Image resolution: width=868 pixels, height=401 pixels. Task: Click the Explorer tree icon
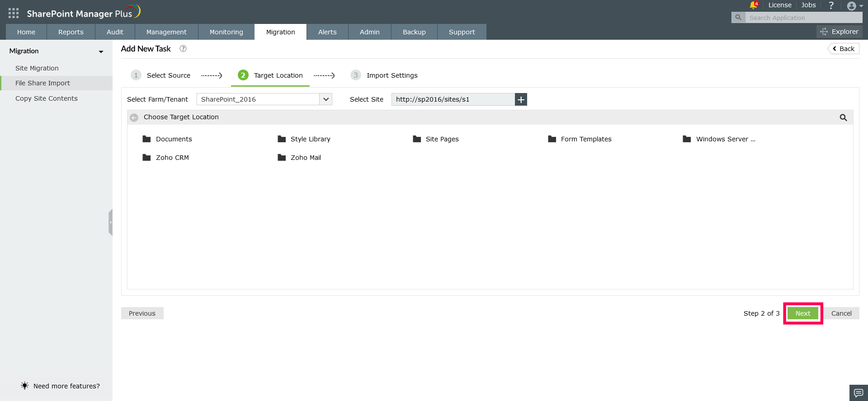pyautogui.click(x=824, y=32)
